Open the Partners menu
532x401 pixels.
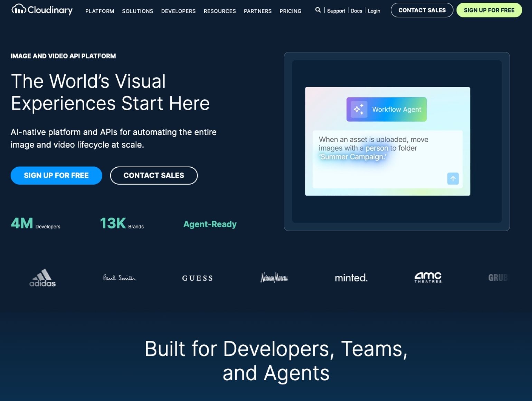tap(258, 11)
